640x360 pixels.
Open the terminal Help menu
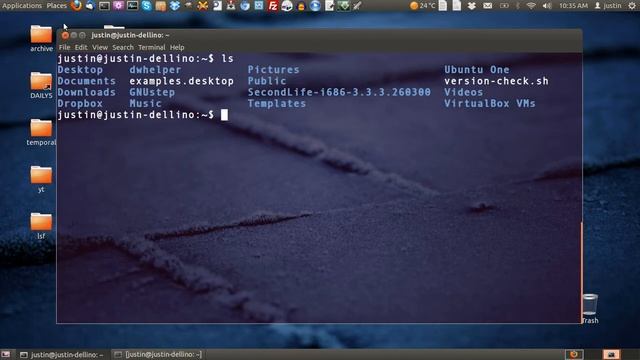point(177,47)
